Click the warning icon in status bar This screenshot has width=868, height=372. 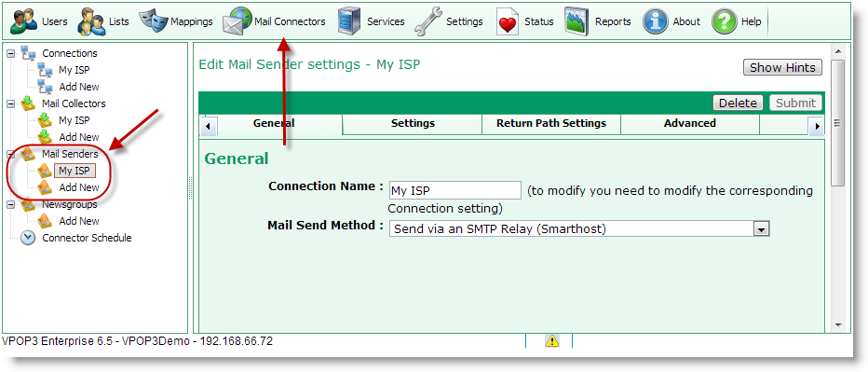pos(552,341)
